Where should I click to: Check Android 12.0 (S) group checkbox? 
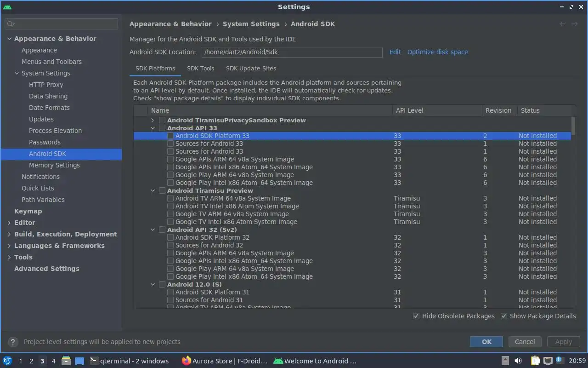pos(162,284)
